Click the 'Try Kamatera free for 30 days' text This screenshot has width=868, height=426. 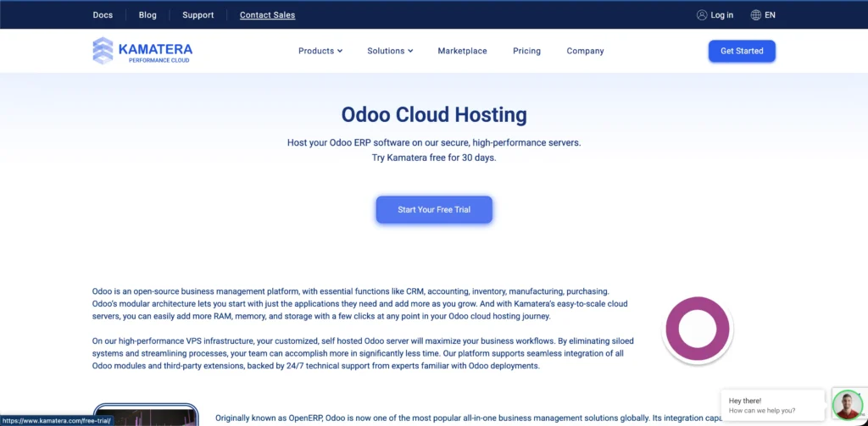click(434, 158)
